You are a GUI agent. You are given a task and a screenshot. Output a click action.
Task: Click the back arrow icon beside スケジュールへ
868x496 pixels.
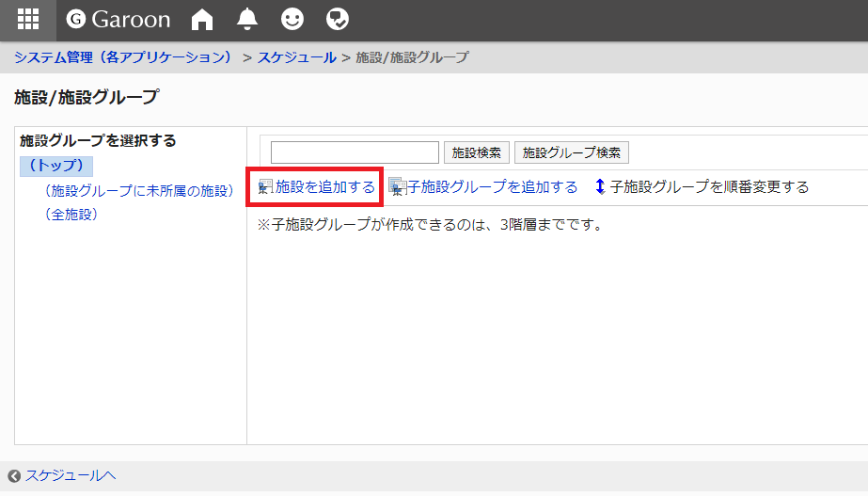[x=14, y=476]
